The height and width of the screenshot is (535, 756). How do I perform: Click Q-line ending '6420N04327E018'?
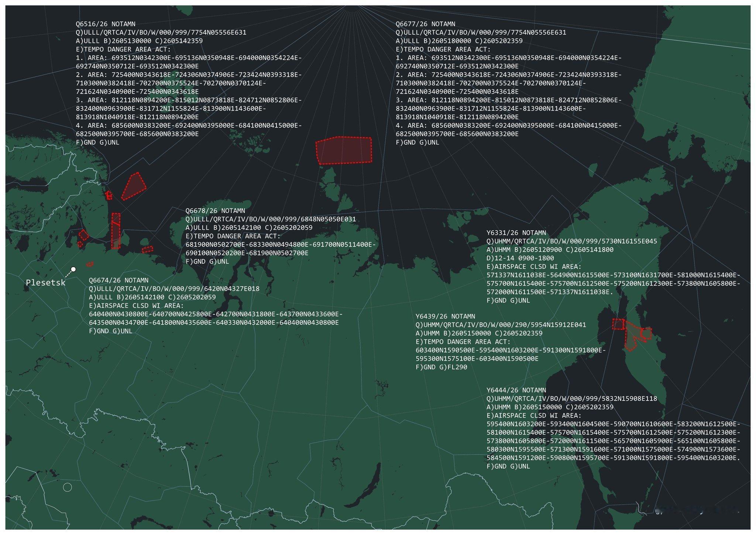[x=174, y=289]
